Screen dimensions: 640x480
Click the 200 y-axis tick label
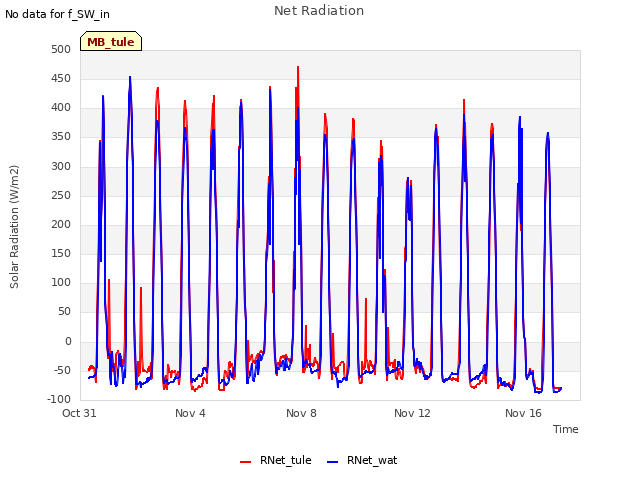(x=61, y=224)
